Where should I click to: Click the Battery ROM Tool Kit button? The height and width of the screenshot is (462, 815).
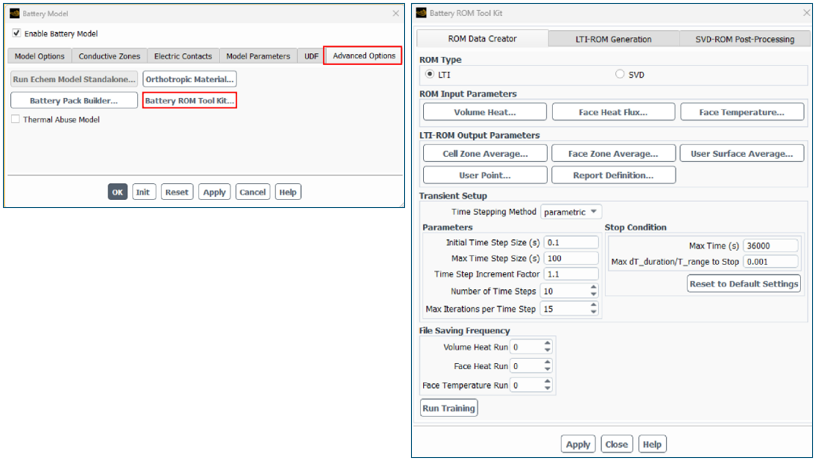coord(190,100)
